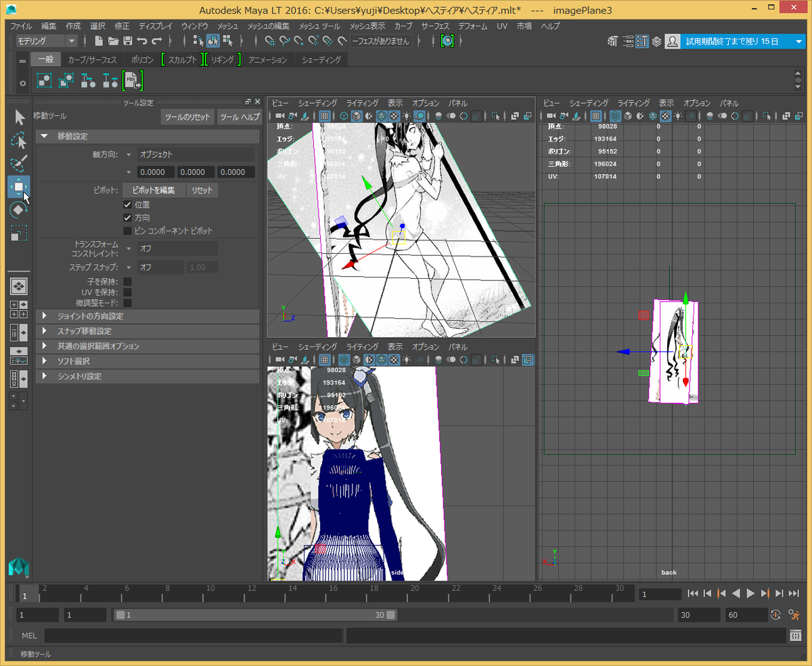
Task: Select by component type mode icon
Action: [x=227, y=41]
